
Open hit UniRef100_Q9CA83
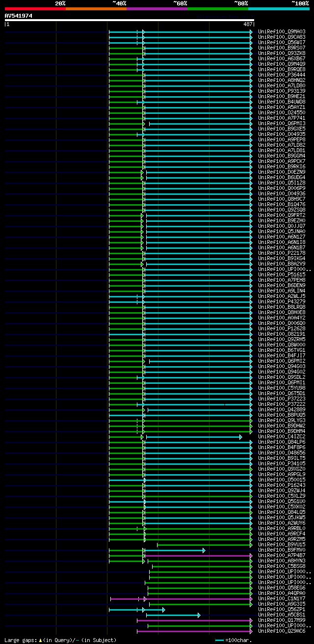point(282,37)
